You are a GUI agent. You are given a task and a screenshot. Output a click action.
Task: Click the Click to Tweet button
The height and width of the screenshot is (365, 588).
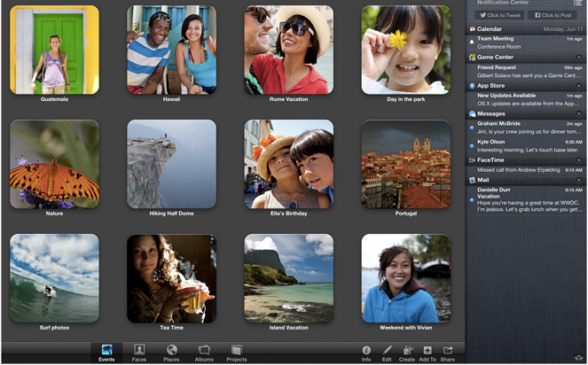pos(500,15)
